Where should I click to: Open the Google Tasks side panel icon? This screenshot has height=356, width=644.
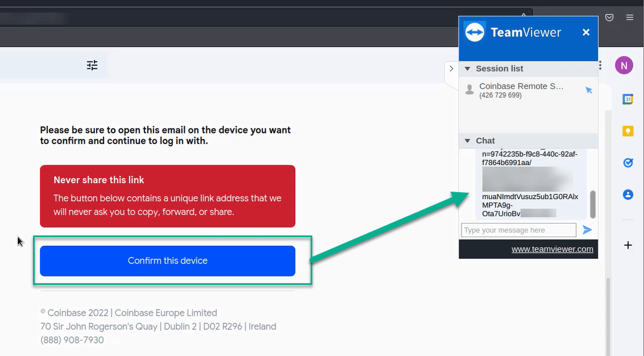628,163
